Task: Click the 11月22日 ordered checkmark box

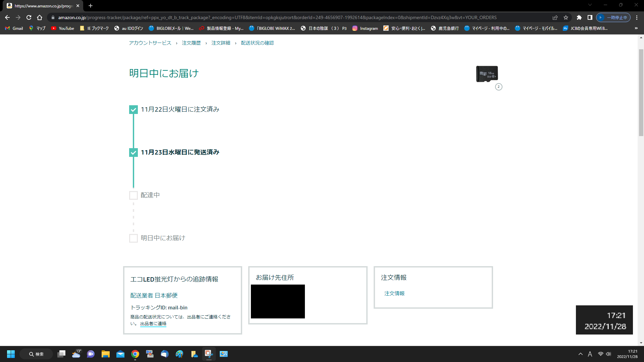Action: (x=133, y=110)
